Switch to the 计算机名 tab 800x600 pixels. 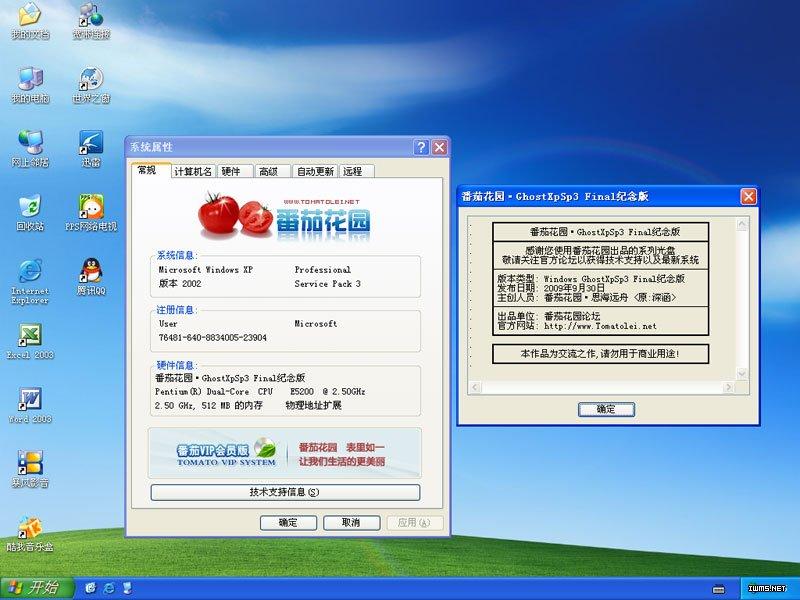193,171
